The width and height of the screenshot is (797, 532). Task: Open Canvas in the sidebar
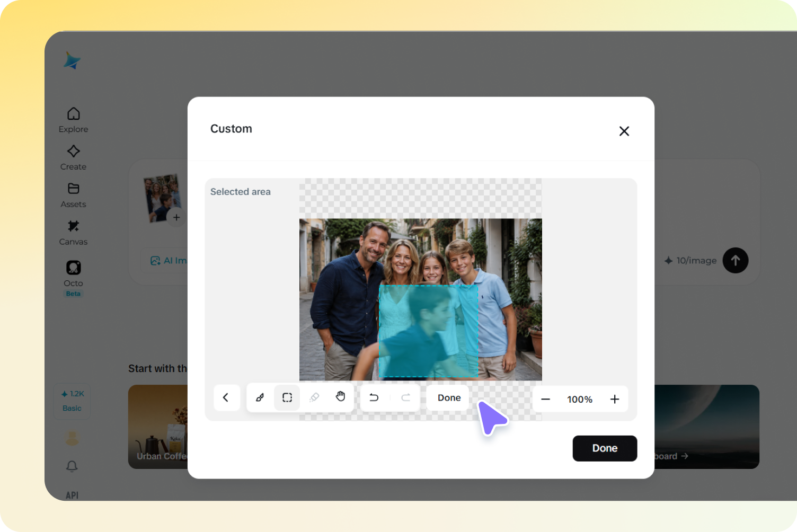click(74, 233)
